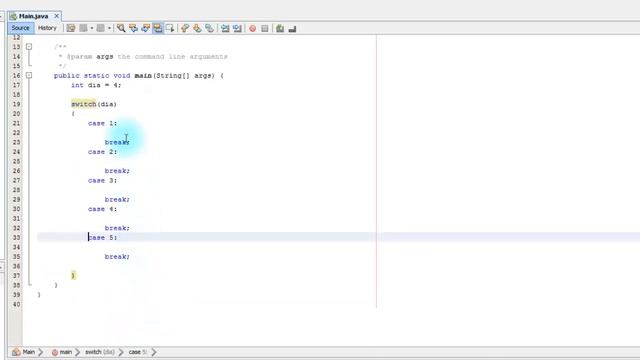Click the Stop Macro Recording icon
This screenshot has width=640, height=360.
point(265,28)
